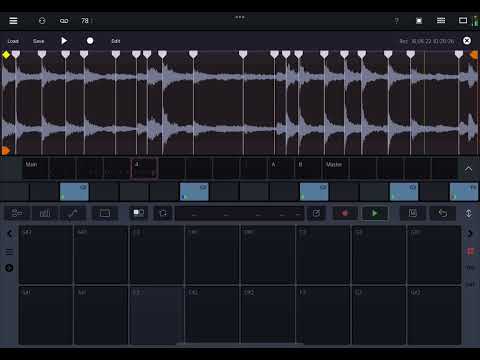
Task: Close the sample editor with the X
Action: click(x=467, y=41)
